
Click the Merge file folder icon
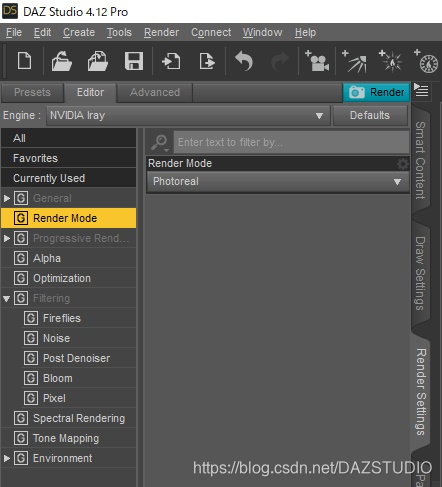tap(97, 61)
